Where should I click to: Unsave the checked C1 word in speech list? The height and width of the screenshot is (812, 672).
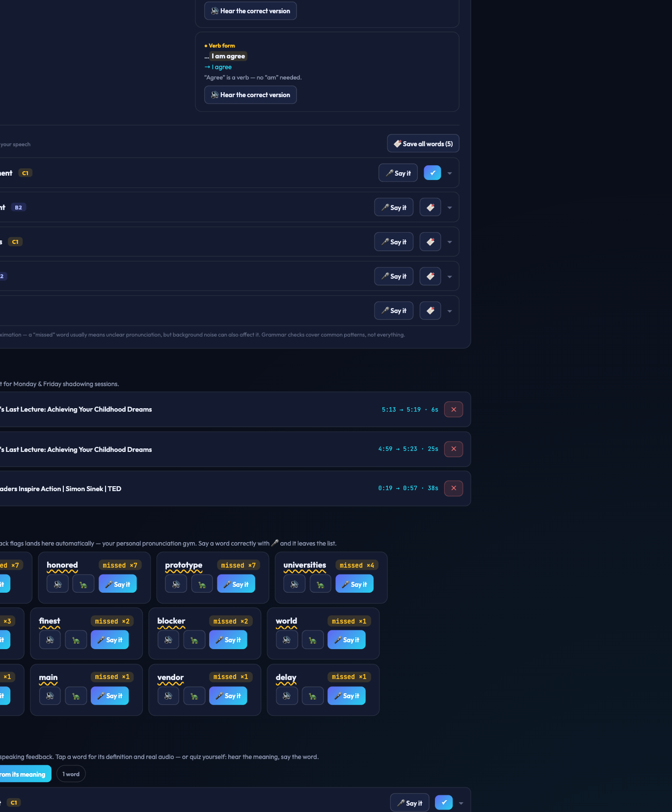pos(432,173)
